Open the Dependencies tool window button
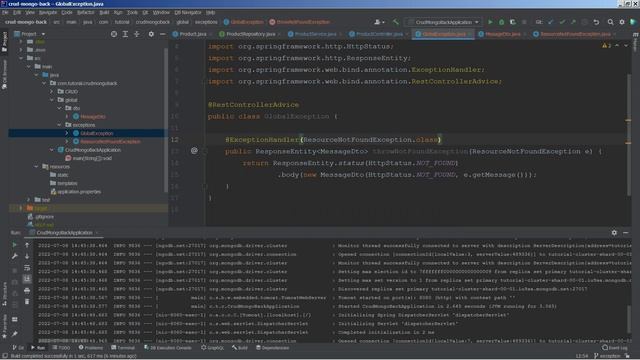 pos(273,348)
